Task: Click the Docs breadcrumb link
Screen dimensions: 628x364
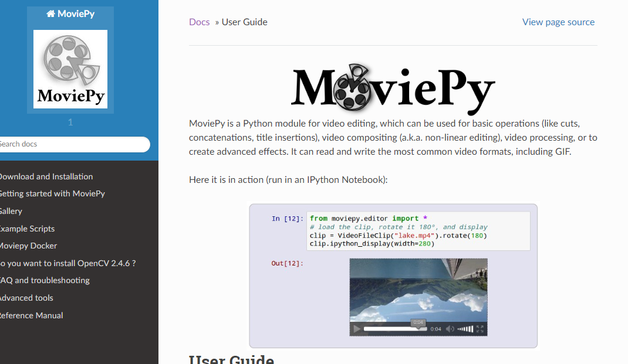Action: (199, 22)
